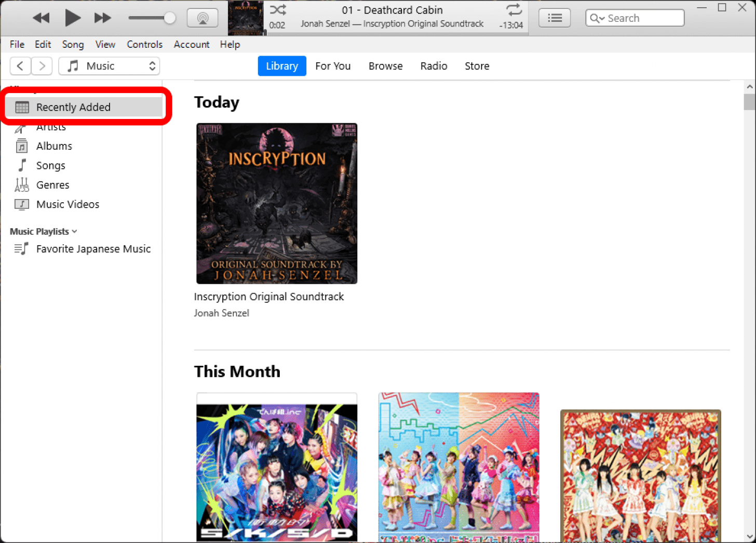Screen dimensions: 756x543
Task: Switch to the Browse tab
Action: point(385,66)
